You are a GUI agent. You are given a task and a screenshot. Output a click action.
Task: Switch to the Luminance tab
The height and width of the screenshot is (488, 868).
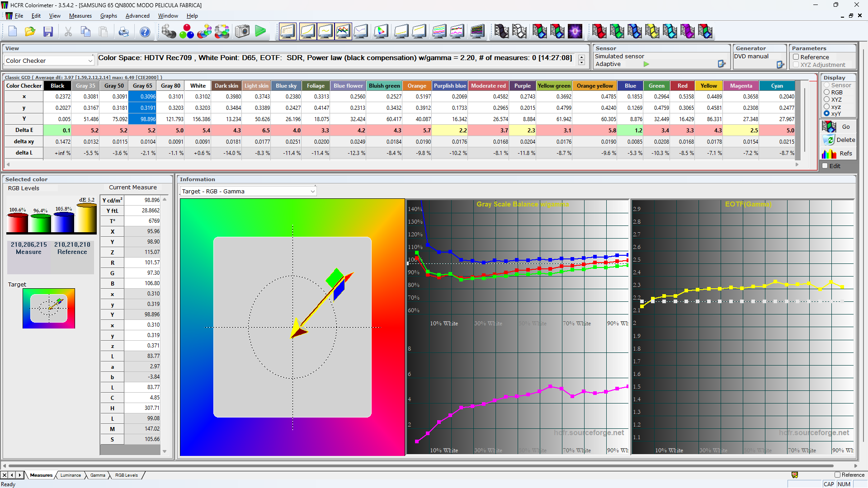pyautogui.click(x=70, y=475)
